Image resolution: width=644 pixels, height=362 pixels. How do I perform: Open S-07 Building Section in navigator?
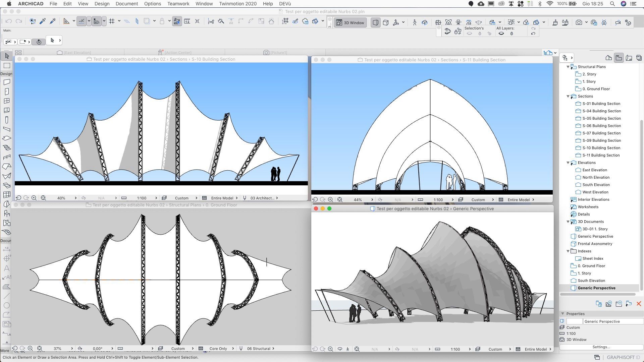tap(601, 133)
